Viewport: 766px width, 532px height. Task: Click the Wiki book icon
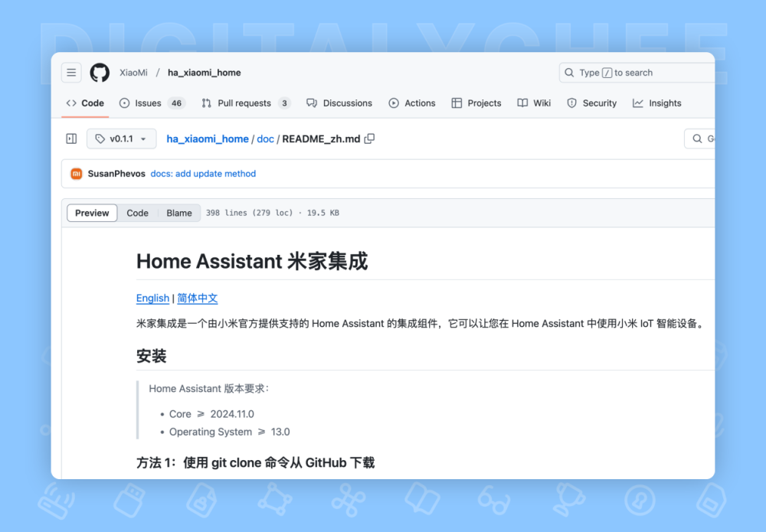click(522, 103)
